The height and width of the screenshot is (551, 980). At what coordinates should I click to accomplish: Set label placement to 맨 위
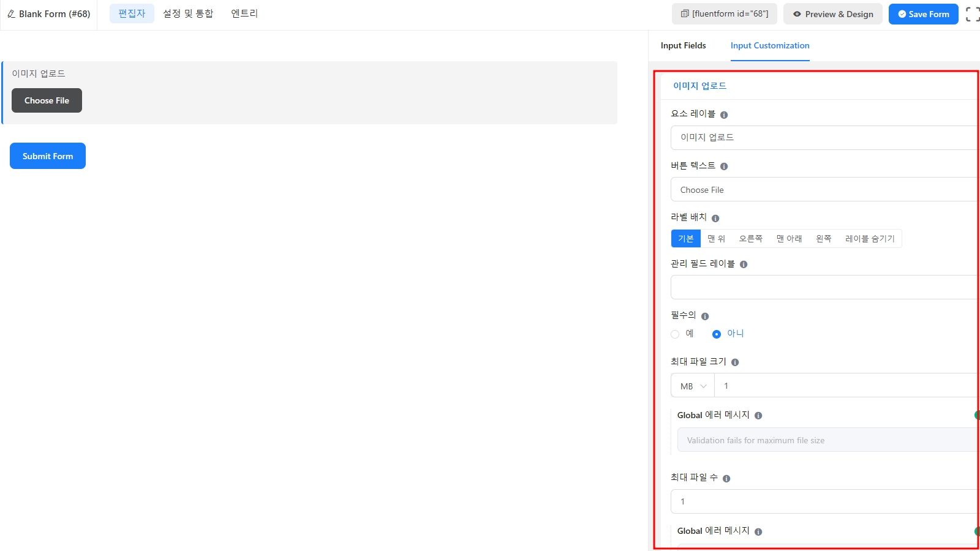point(716,239)
